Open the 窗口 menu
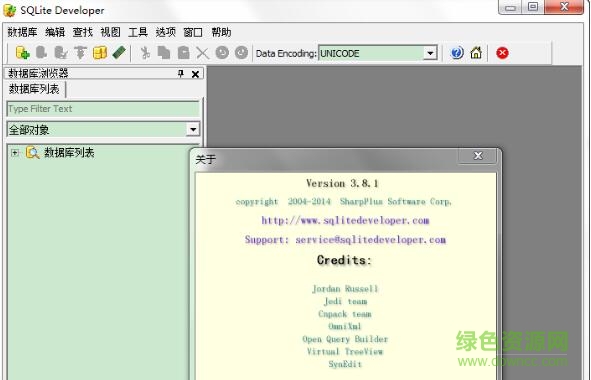591x380 pixels. pyautogui.click(x=193, y=32)
